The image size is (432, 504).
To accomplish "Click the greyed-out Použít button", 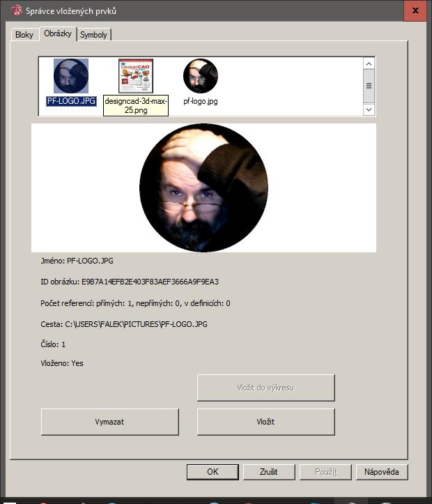I will [x=325, y=472].
